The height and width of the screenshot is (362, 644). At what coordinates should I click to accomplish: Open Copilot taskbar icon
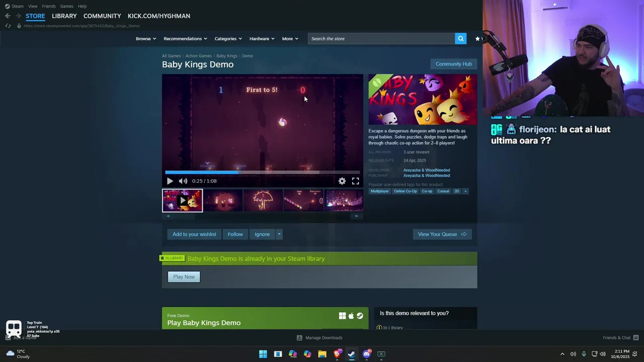tap(307, 354)
